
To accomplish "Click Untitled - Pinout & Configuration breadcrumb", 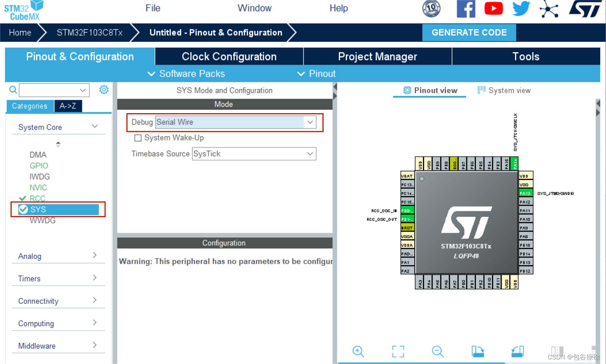I will tap(216, 33).
